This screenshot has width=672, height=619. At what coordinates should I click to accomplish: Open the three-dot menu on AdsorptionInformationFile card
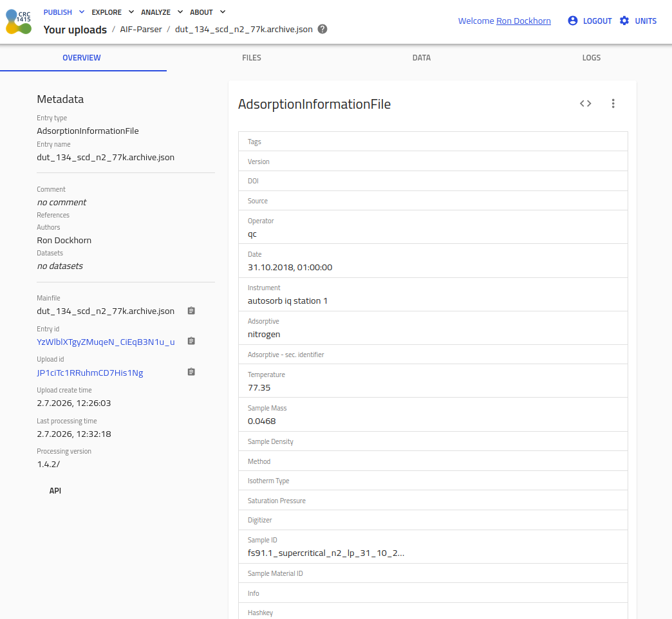click(613, 104)
